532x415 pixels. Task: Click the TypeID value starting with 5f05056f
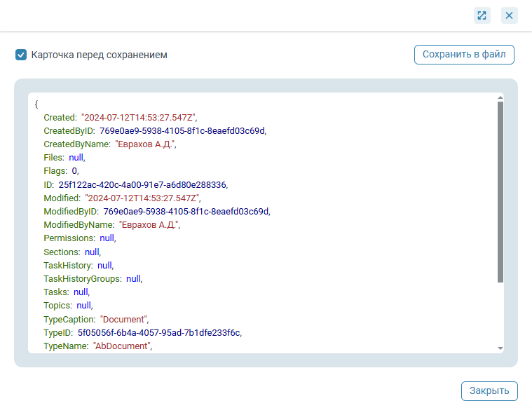pos(159,333)
